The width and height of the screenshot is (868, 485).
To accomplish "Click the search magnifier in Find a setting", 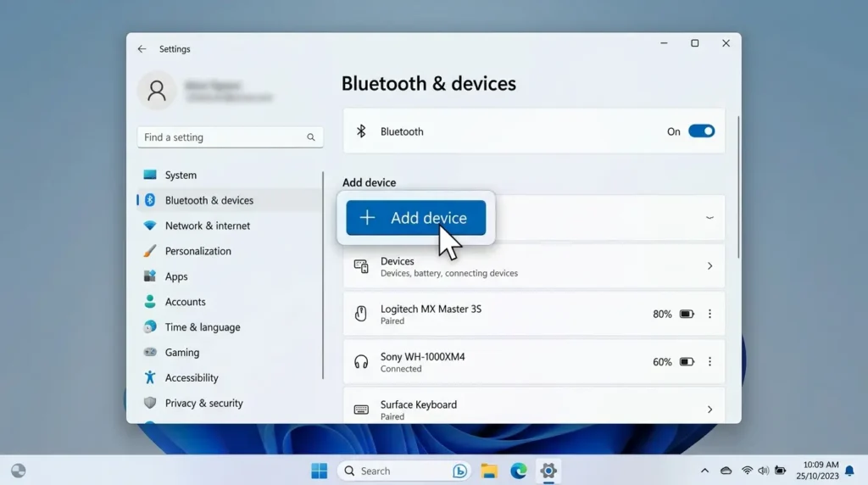I will click(x=310, y=137).
